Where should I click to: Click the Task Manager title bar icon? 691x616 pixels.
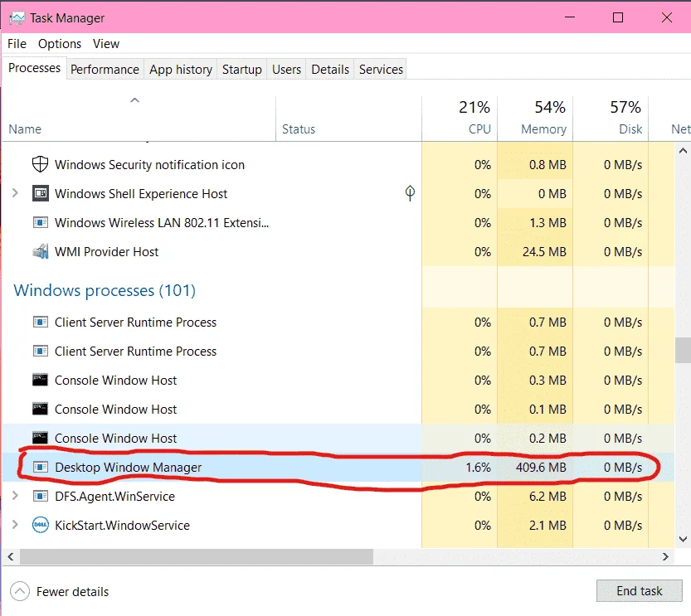click(17, 18)
